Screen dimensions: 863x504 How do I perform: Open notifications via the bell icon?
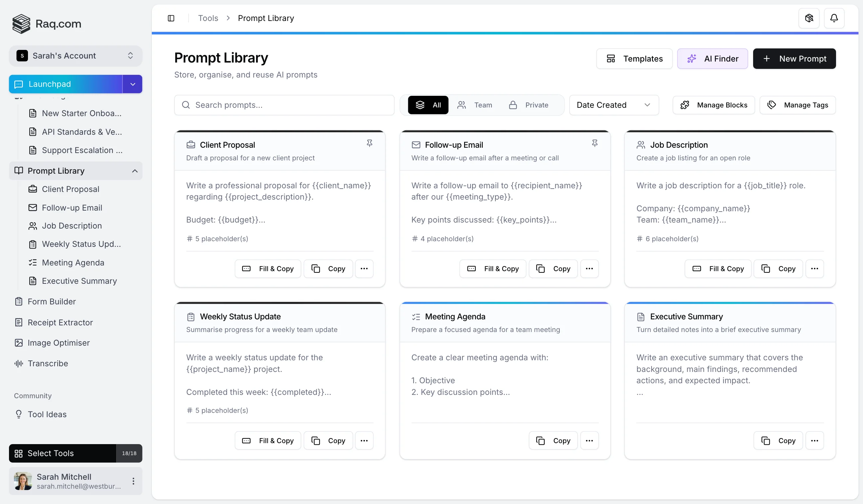pyautogui.click(x=834, y=18)
